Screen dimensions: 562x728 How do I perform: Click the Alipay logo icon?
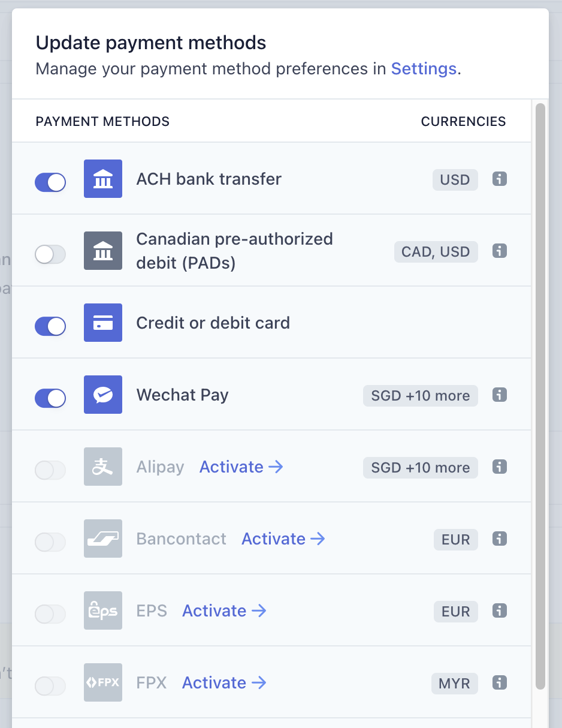[103, 467]
